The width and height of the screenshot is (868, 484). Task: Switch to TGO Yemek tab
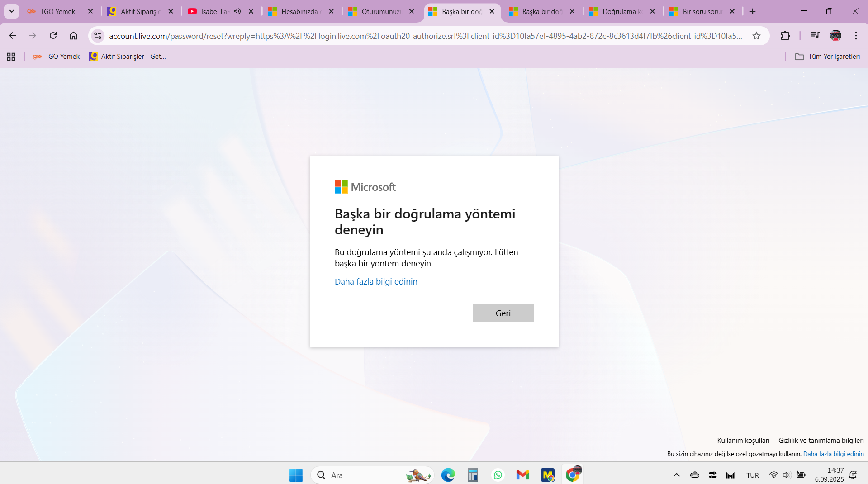[x=57, y=12]
